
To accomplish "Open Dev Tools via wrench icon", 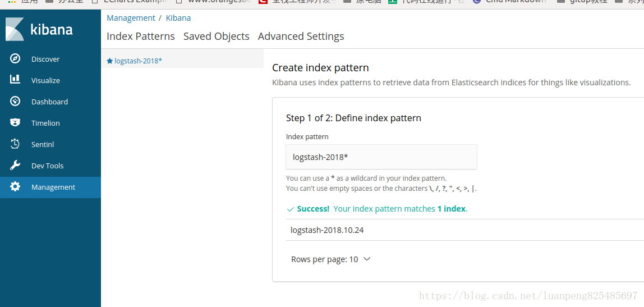I will 15,165.
